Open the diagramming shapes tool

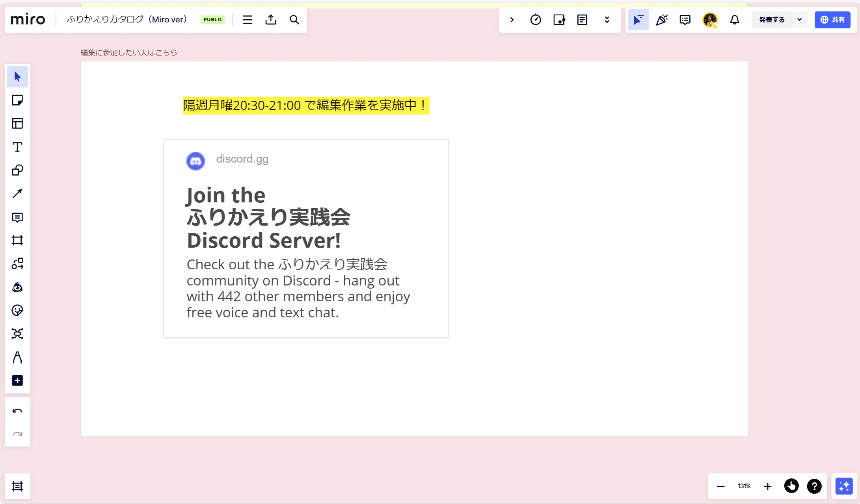(x=17, y=264)
